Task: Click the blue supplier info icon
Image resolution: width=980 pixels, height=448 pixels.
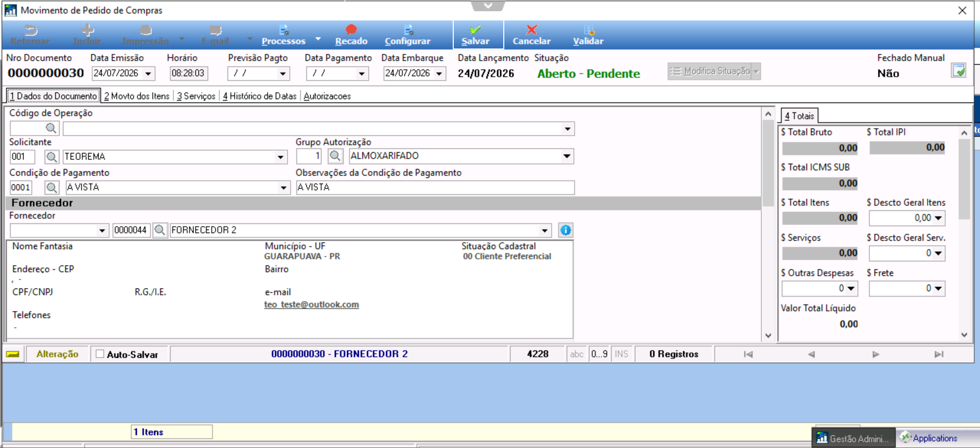Action: 566,230
